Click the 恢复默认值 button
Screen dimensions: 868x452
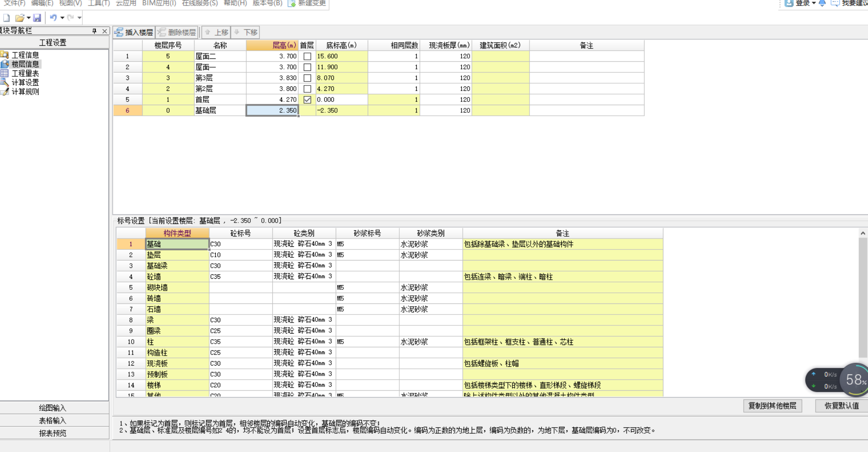coord(842,406)
